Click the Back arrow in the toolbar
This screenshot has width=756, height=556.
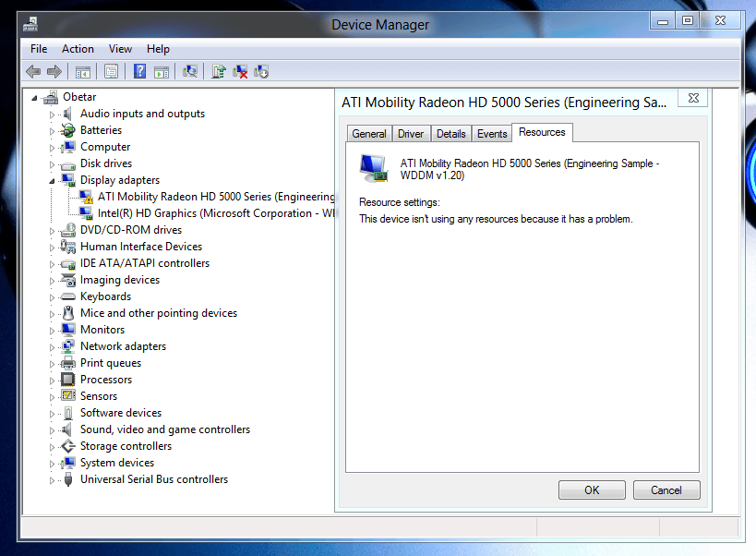[x=33, y=72]
